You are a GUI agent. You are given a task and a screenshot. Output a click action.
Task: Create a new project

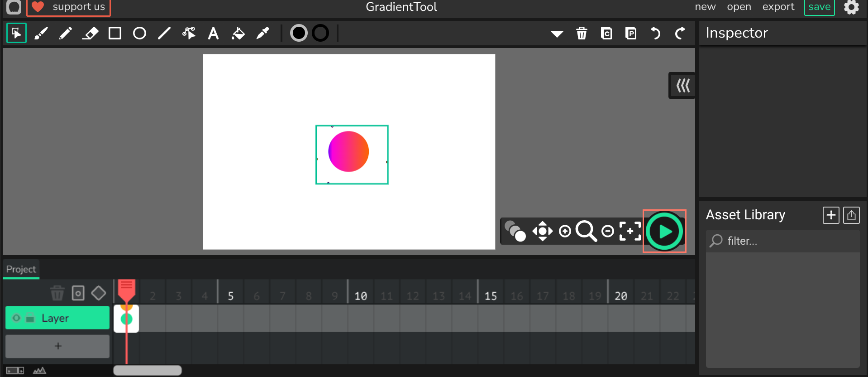pos(705,7)
